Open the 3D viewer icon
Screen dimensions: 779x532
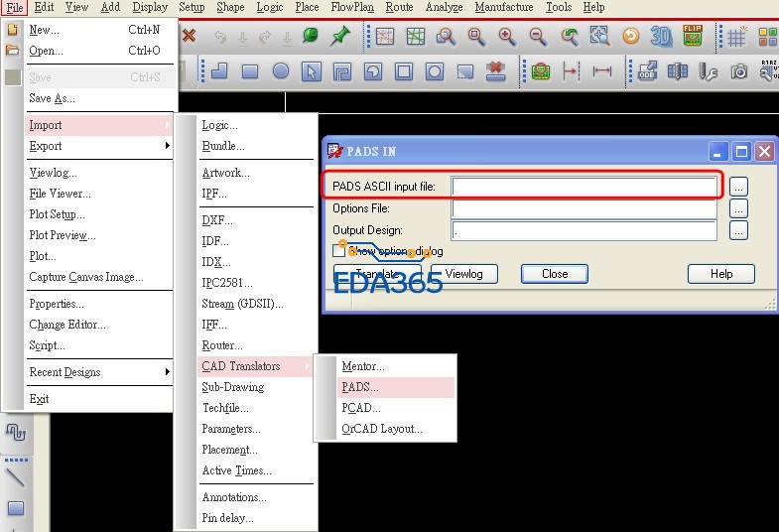pos(661,36)
